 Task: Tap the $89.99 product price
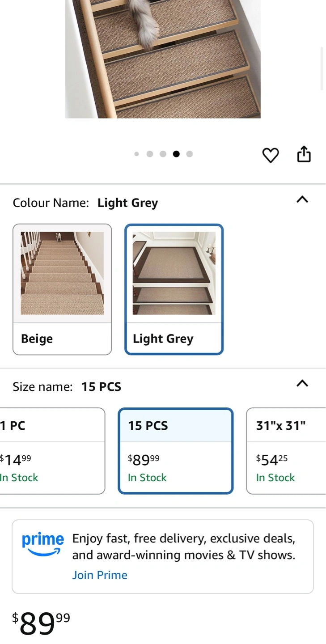[x=41, y=623]
